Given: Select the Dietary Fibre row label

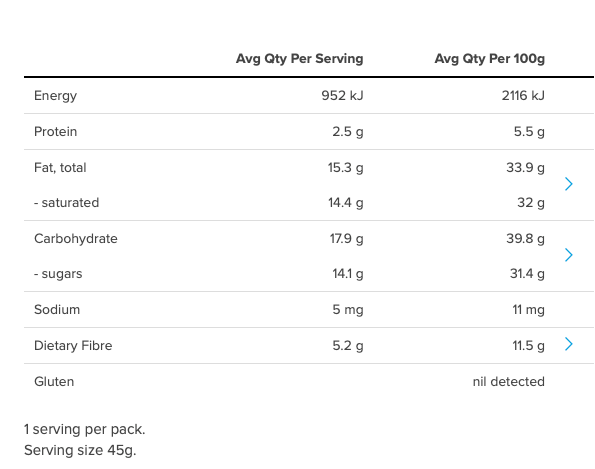Looking at the screenshot, I should point(73,346).
